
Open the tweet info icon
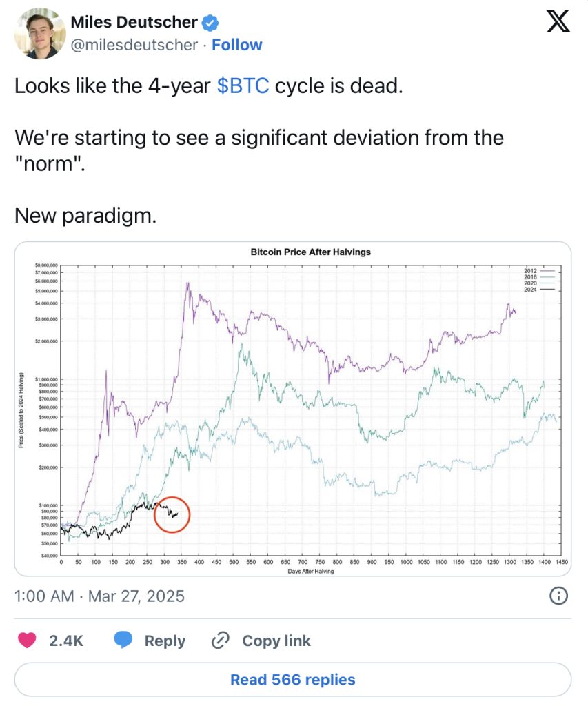click(x=559, y=596)
